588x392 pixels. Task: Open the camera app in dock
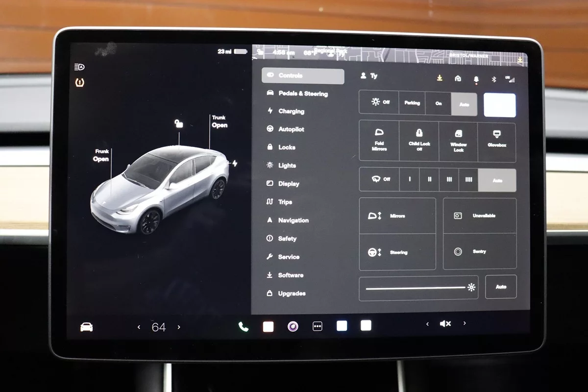click(x=293, y=327)
